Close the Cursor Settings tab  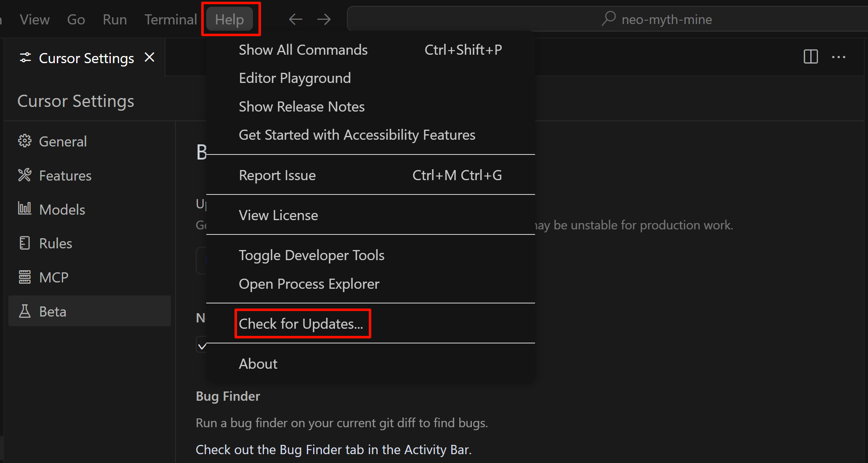point(149,57)
